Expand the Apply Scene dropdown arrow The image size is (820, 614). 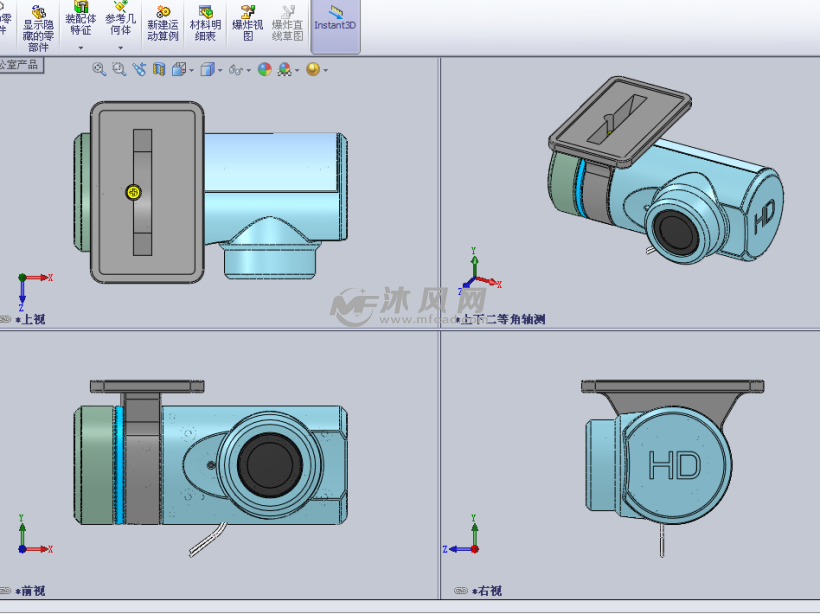[x=297, y=70]
